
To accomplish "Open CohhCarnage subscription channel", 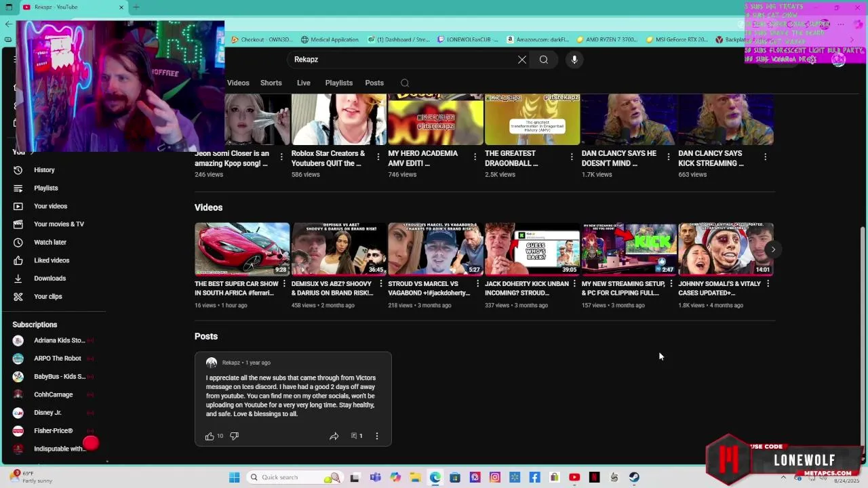I will click(x=53, y=395).
